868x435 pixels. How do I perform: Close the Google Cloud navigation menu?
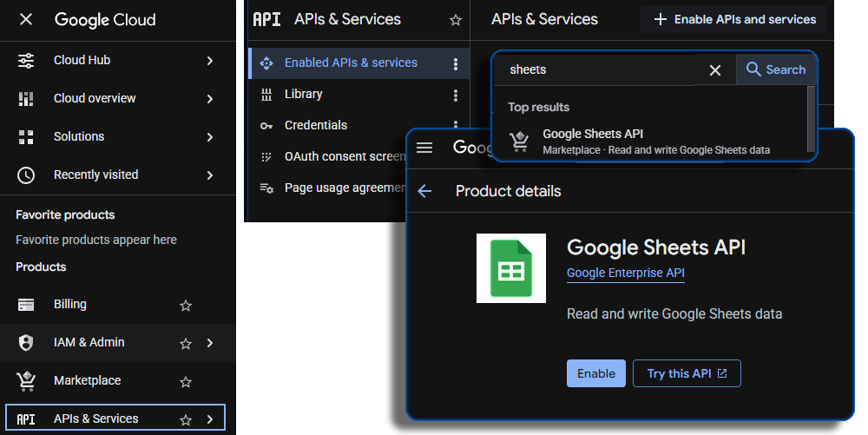(x=26, y=19)
